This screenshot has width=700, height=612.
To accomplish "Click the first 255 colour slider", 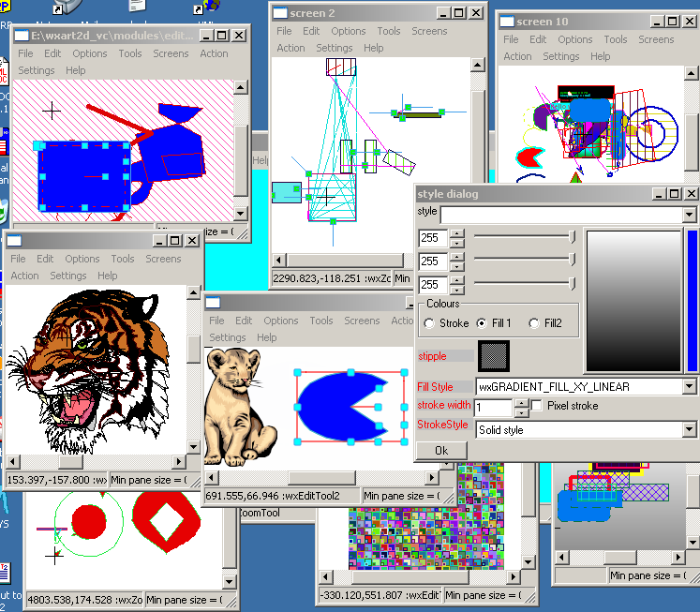I will point(525,237).
